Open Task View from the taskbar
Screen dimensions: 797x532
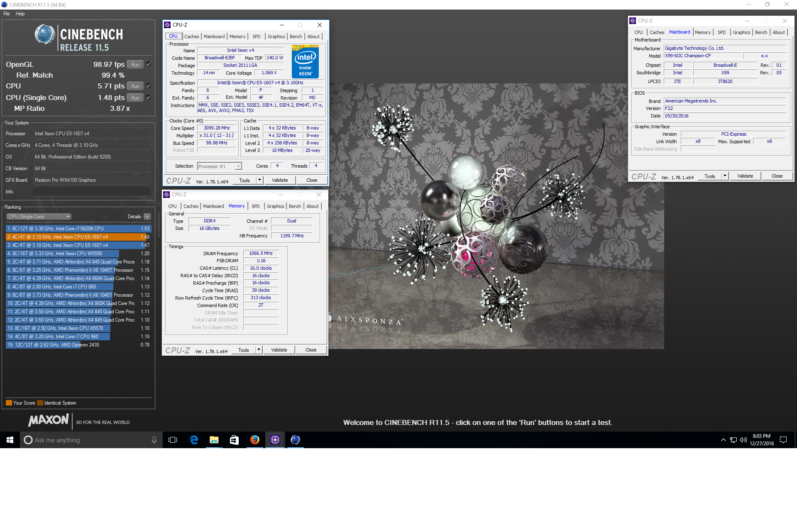tap(173, 440)
